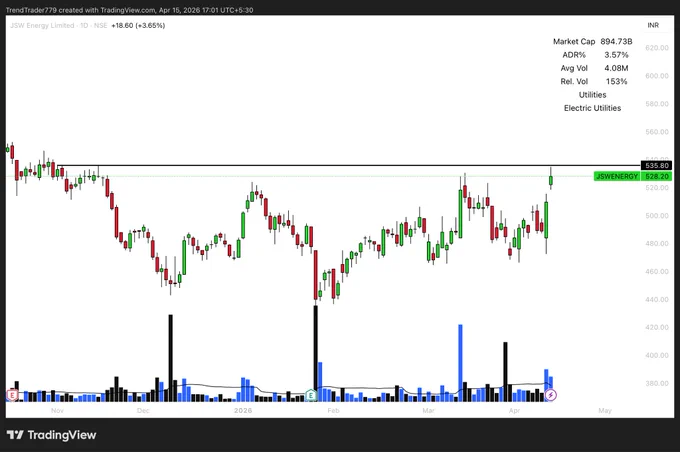Screen dimensions: 680x452
Task: Click the ADR% 3.57% value
Action: point(616,55)
